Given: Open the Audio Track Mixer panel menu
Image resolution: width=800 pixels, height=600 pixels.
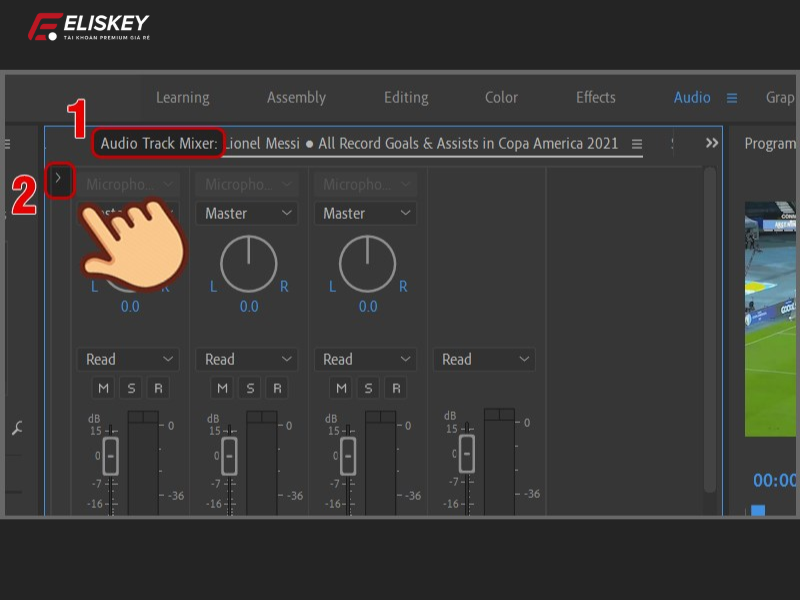Looking at the screenshot, I should click(637, 144).
